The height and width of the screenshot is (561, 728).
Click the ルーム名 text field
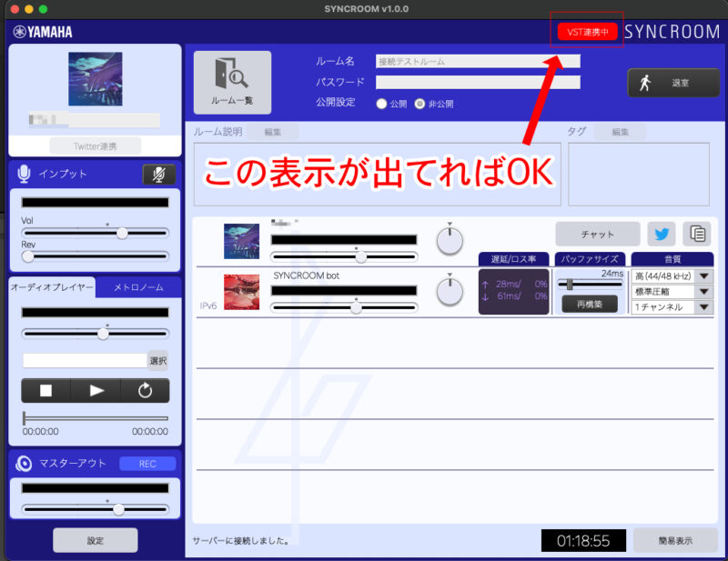(x=478, y=61)
